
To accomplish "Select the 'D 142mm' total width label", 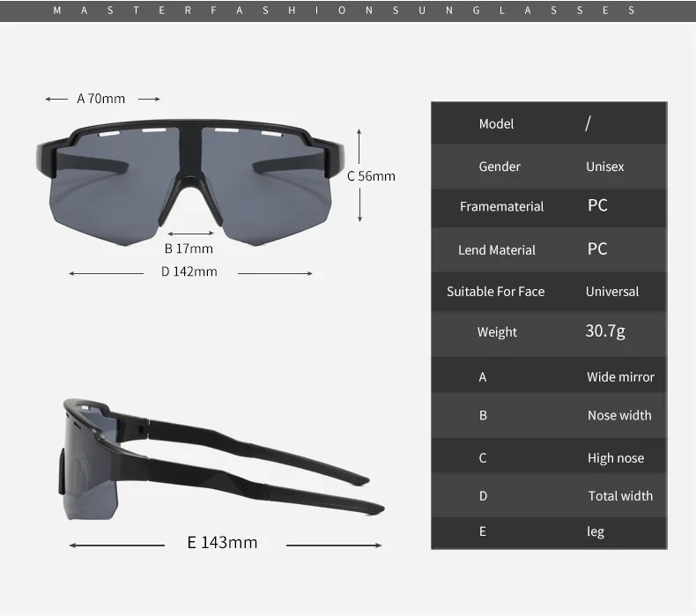I will click(189, 271).
